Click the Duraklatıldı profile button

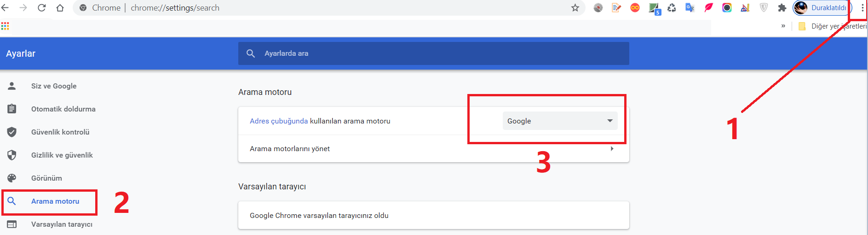[822, 8]
